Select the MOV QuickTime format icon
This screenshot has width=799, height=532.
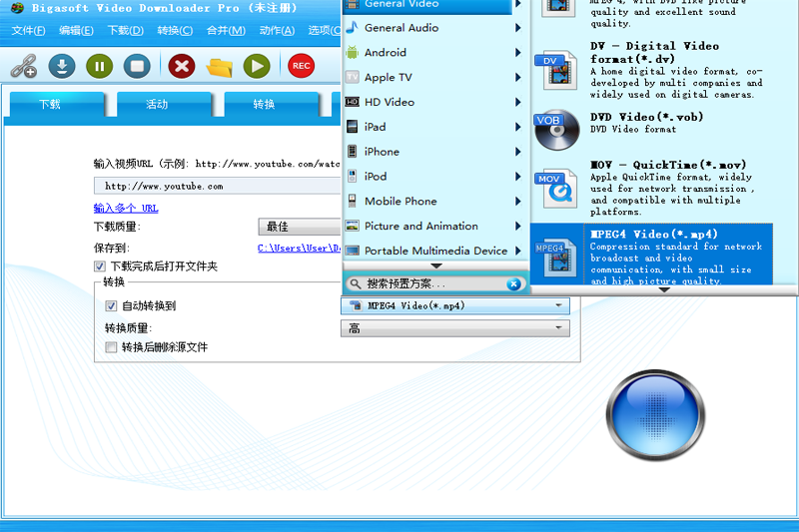[556, 189]
